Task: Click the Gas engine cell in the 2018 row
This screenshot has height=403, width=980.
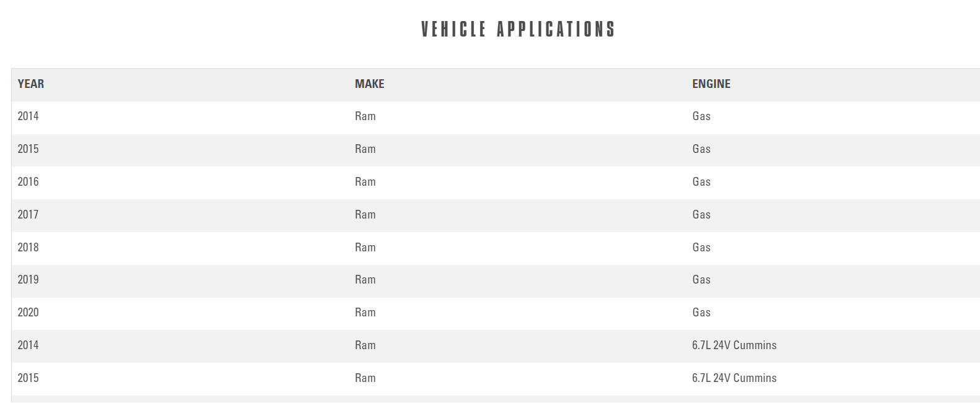Action: click(x=701, y=248)
